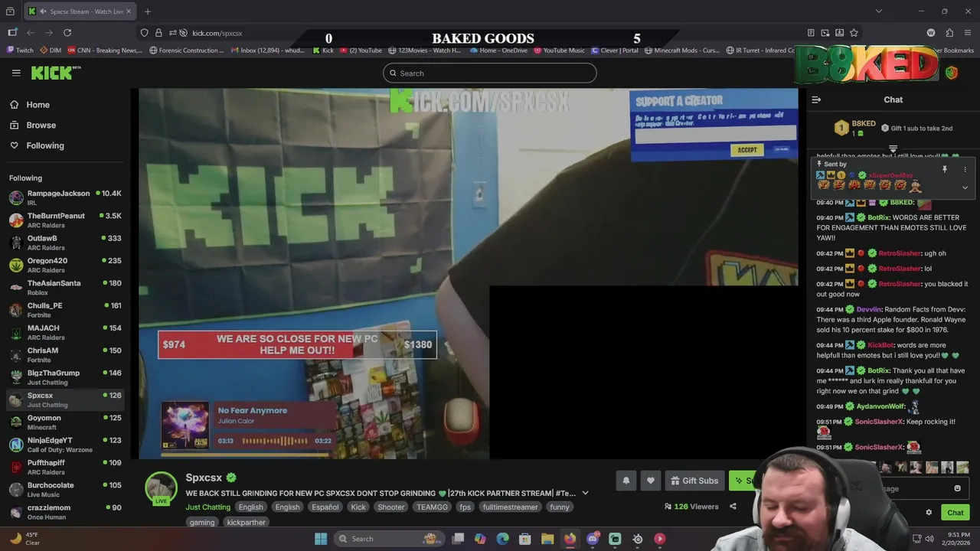Open Burchocolate's Live Music stream

(65, 490)
